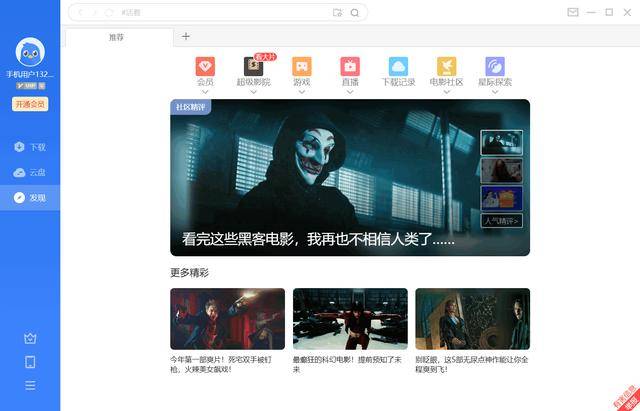The image size is (640, 411).
Task: Click the magnifier search icon
Action: tap(355, 13)
